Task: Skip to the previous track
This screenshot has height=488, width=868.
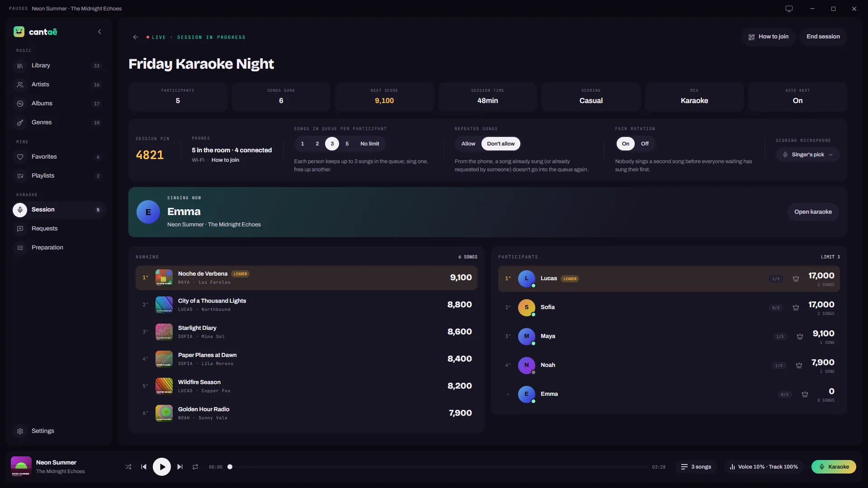Action: coord(144,467)
